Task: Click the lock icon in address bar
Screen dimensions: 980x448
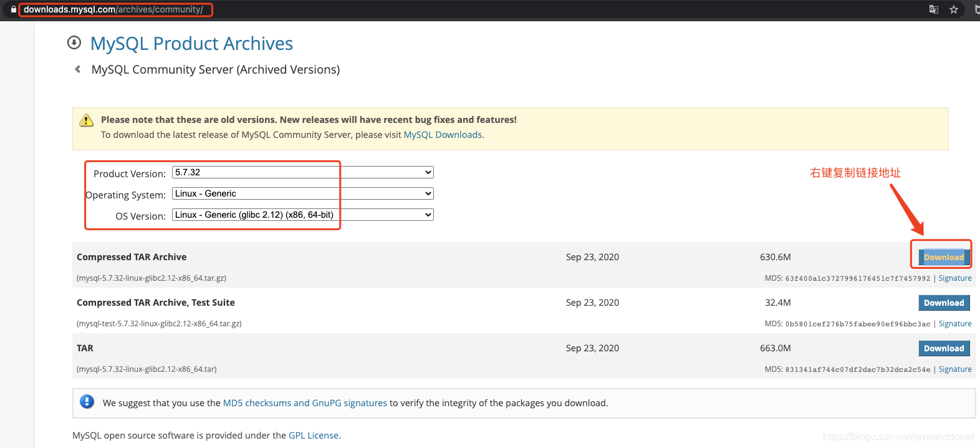Action: click(x=13, y=9)
